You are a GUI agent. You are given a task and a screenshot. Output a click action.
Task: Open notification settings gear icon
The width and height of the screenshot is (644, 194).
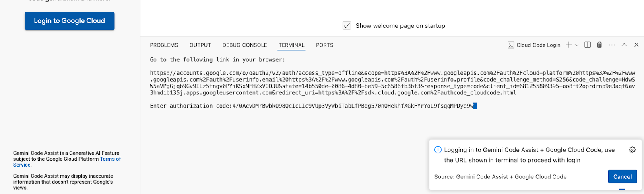[632, 150]
